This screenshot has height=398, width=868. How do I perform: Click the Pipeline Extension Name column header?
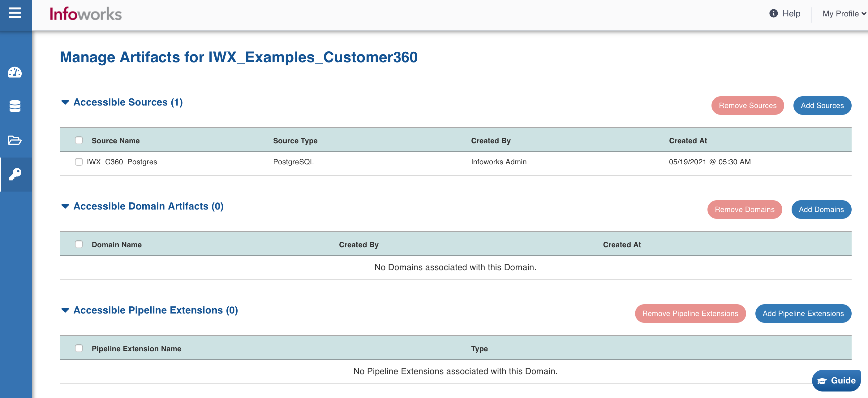pos(136,349)
